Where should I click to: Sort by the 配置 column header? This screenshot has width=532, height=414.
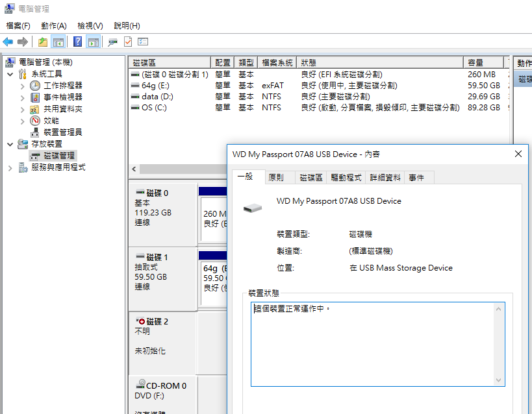[223, 62]
